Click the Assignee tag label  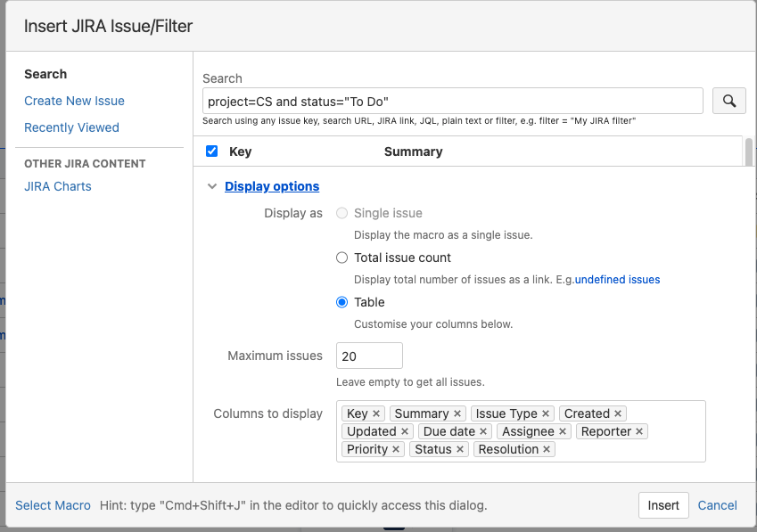coord(528,431)
